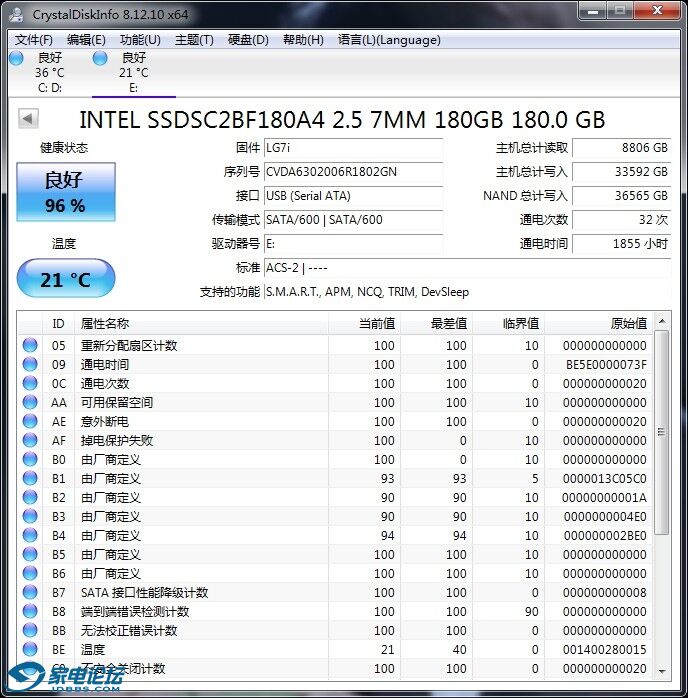688x698 pixels.
Task: Select the 端到端错误检测计数 row
Action: tap(336, 611)
